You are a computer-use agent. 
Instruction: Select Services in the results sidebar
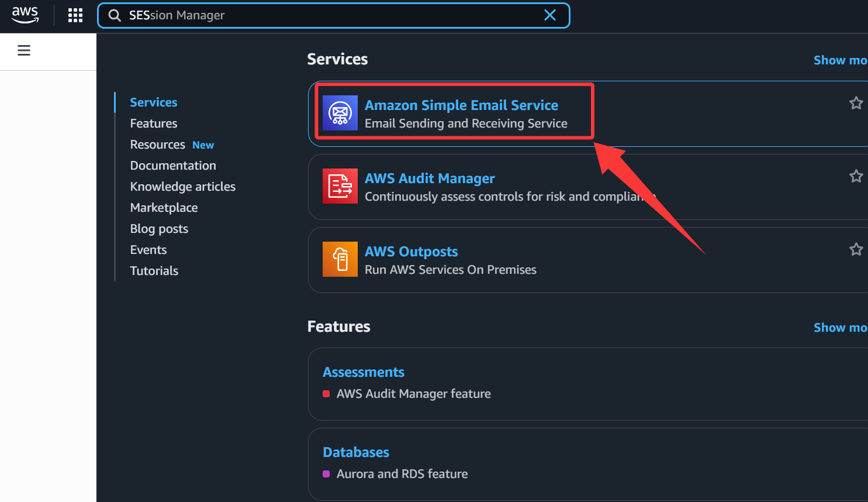154,102
